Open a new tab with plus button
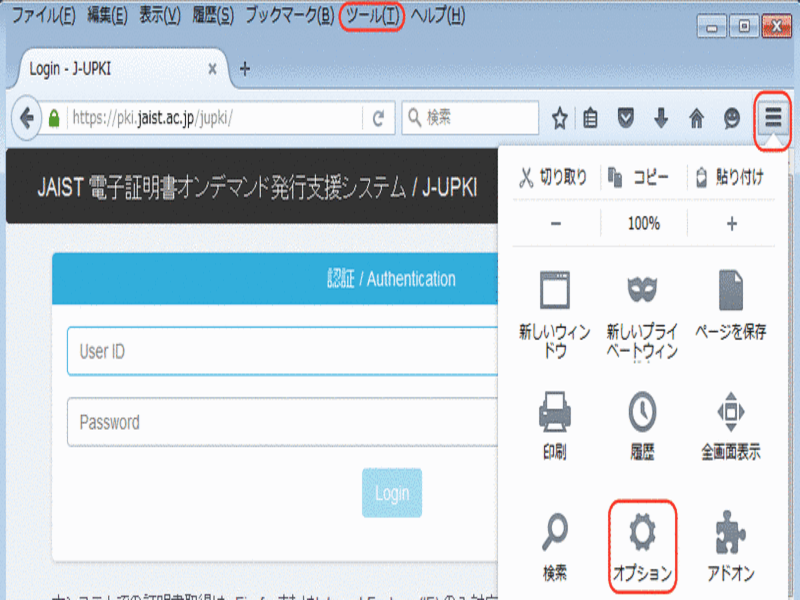Viewport: 800px width, 600px height. [245, 69]
